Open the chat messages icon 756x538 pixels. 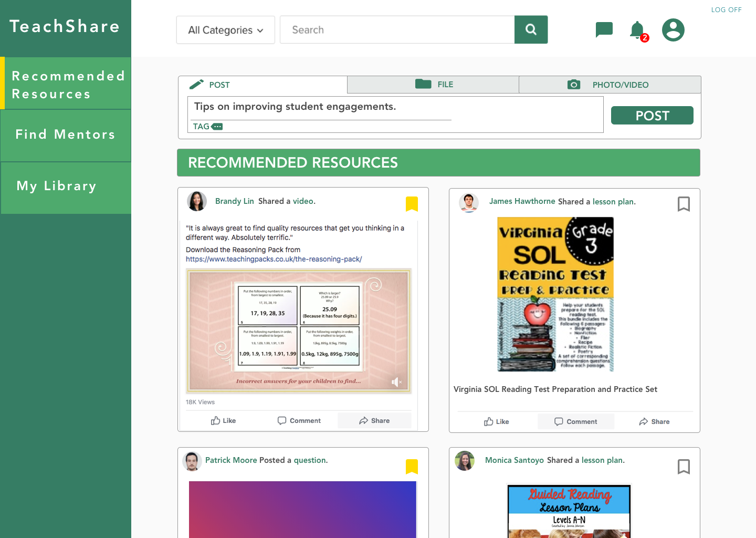coord(604,29)
